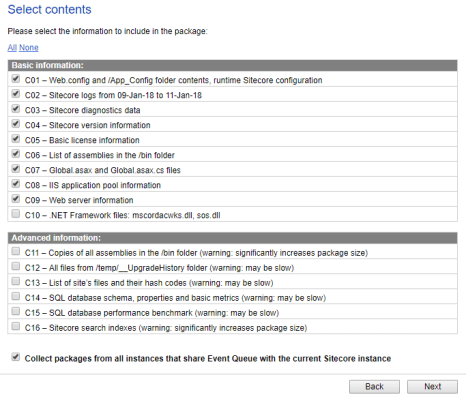This screenshot has height=401, width=466.
Task: Enable C11 copies of all assemblies checkbox
Action: tap(16, 251)
